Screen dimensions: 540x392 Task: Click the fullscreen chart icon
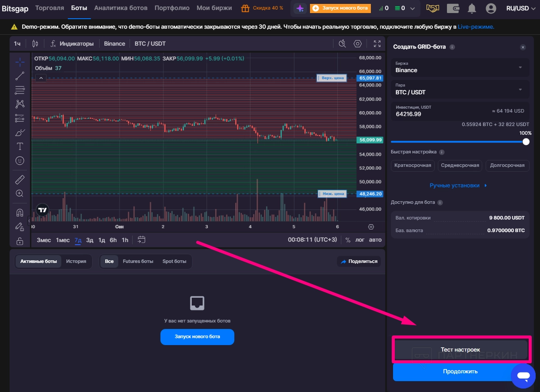coord(377,43)
